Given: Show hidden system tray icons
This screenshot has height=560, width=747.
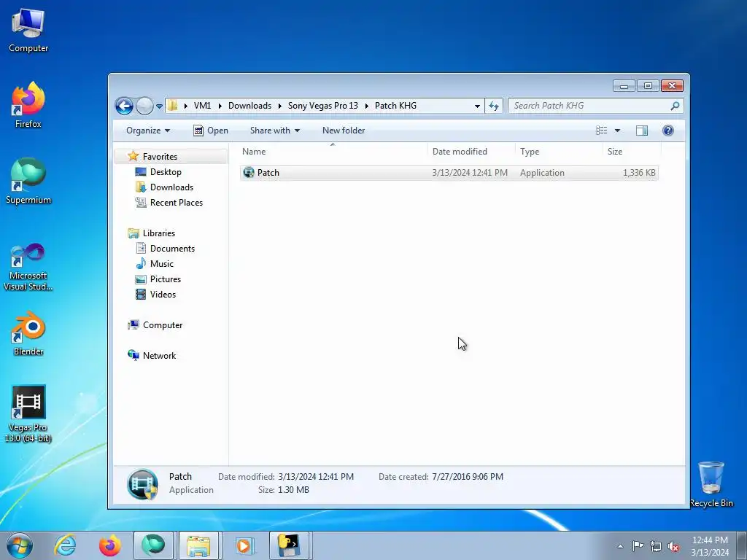Looking at the screenshot, I should pos(620,545).
